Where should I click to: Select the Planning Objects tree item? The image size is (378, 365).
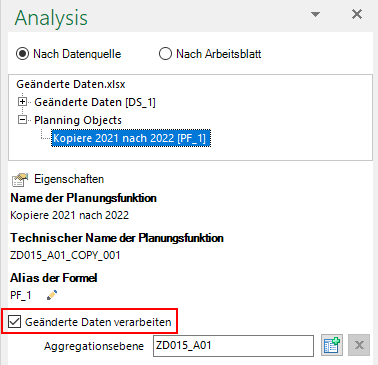(78, 120)
